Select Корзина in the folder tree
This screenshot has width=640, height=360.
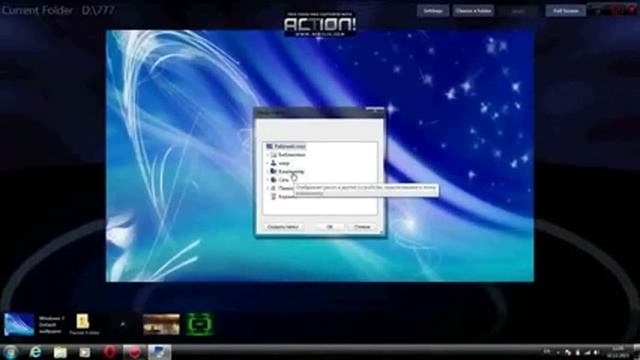pos(284,197)
